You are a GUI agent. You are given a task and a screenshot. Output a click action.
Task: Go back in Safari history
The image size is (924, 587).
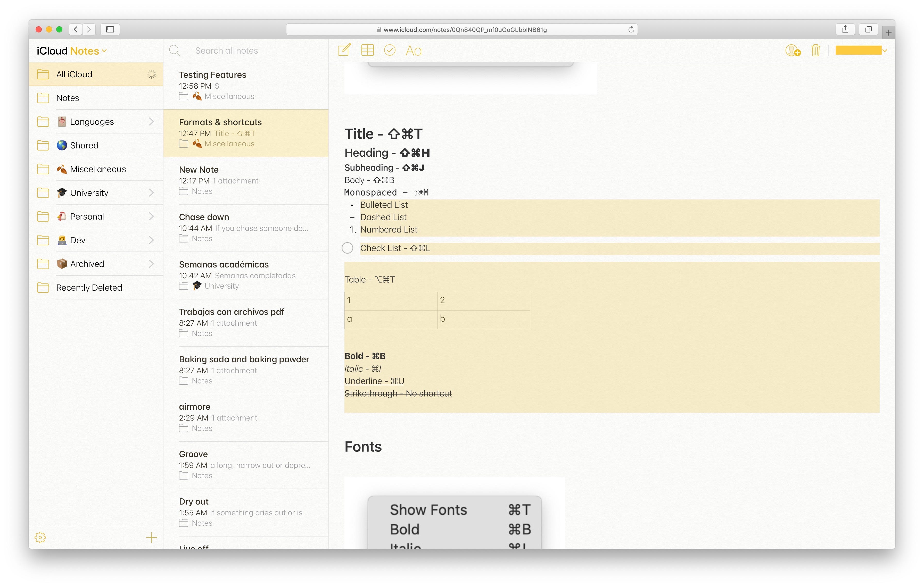point(76,29)
